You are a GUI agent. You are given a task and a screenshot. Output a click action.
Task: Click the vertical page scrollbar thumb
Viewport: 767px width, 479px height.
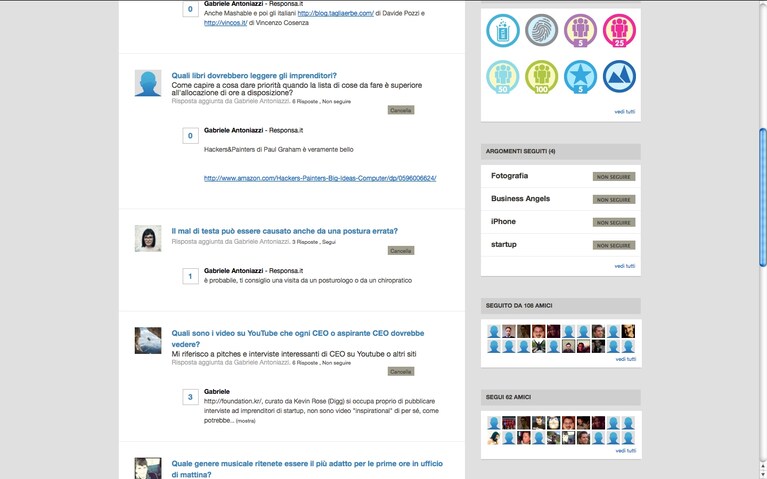(x=763, y=197)
